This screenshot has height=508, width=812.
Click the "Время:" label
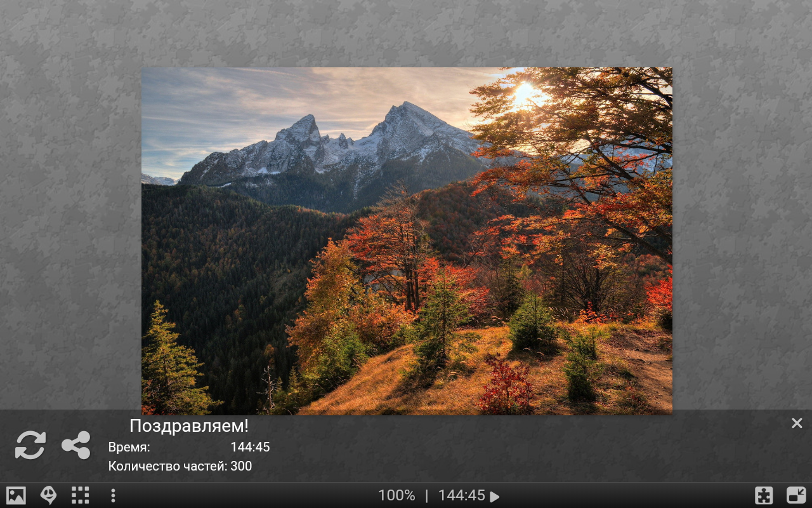pyautogui.click(x=129, y=447)
